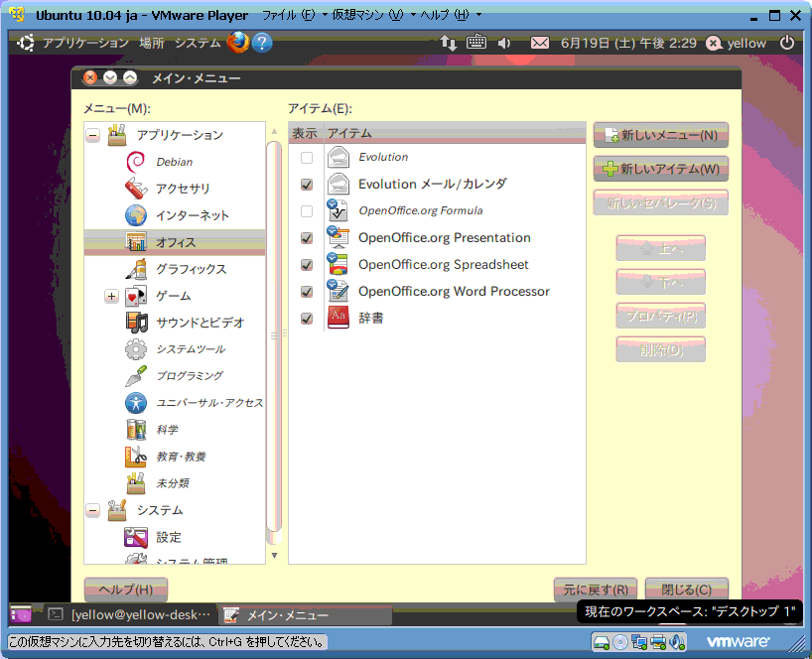Select the 教育・教養 menu icon
Image resolution: width=812 pixels, height=659 pixels.
(136, 457)
